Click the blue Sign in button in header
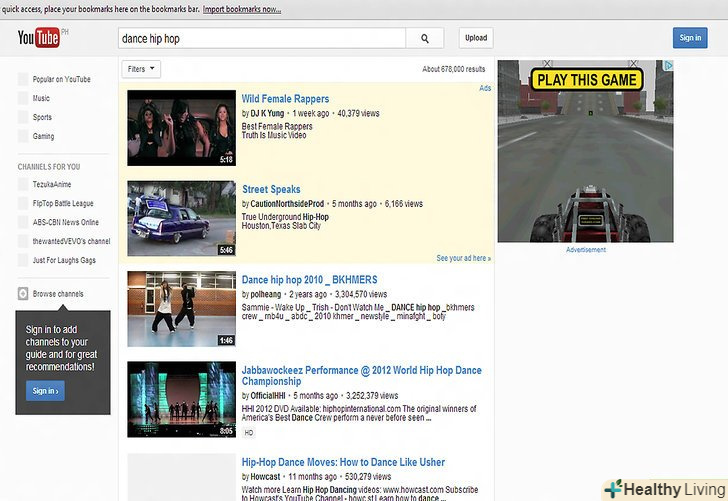Viewport: 728px width, 501px height. pyautogui.click(x=690, y=38)
